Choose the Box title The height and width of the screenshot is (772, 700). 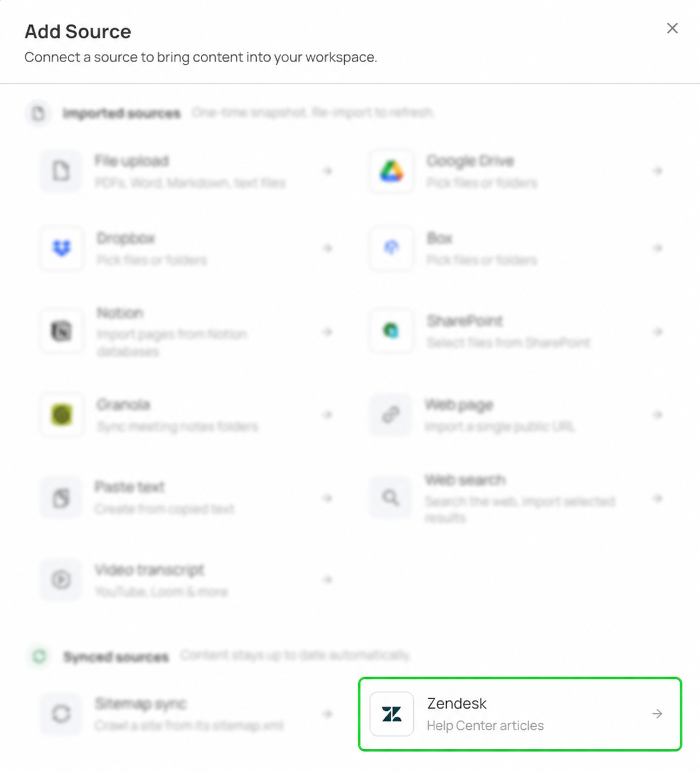click(440, 238)
